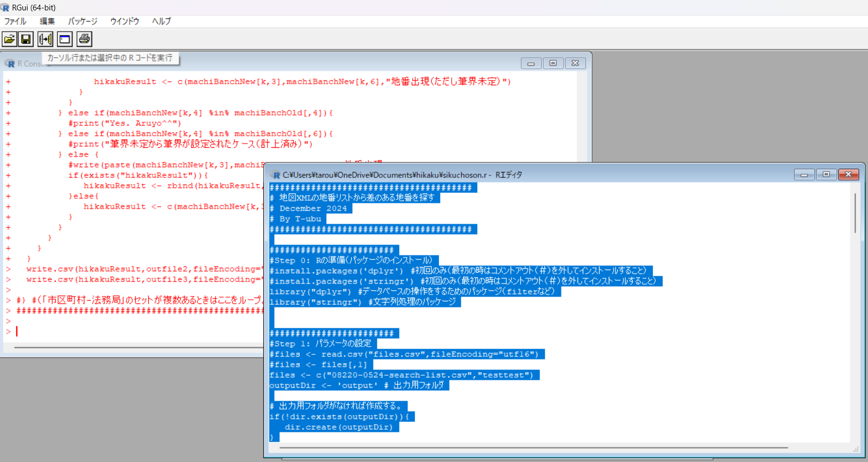This screenshot has width=868, height=462.
Task: Click the 'files <- c("08220-0524-search-list.csv"' line
Action: [404, 375]
